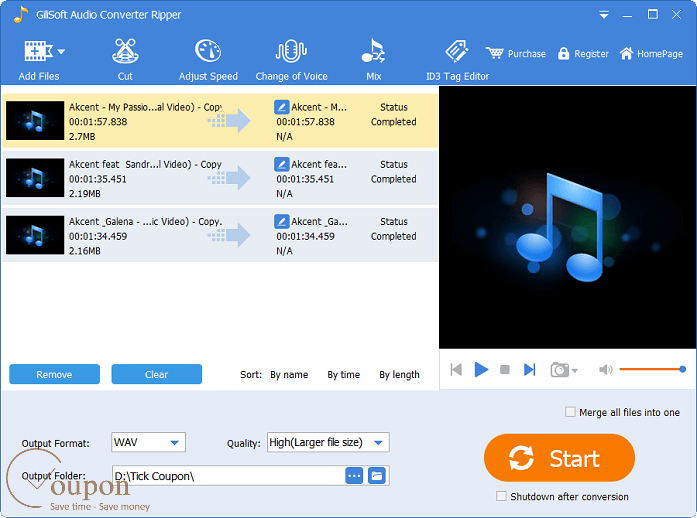
Task: Edit output name of Akcent - M... file
Action: coord(281,107)
